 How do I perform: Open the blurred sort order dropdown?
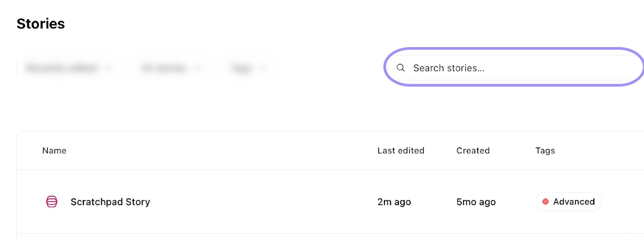[x=62, y=68]
